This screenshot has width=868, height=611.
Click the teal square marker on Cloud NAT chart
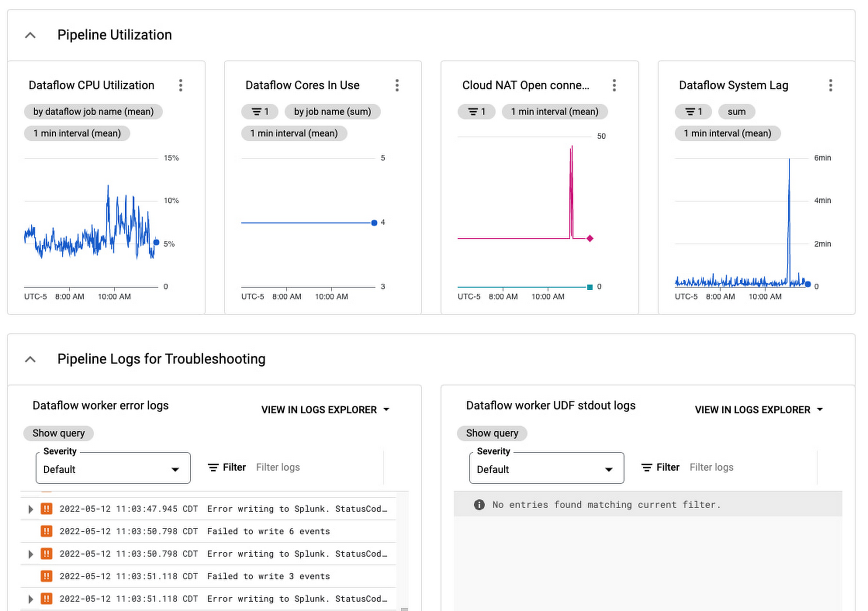pos(590,287)
